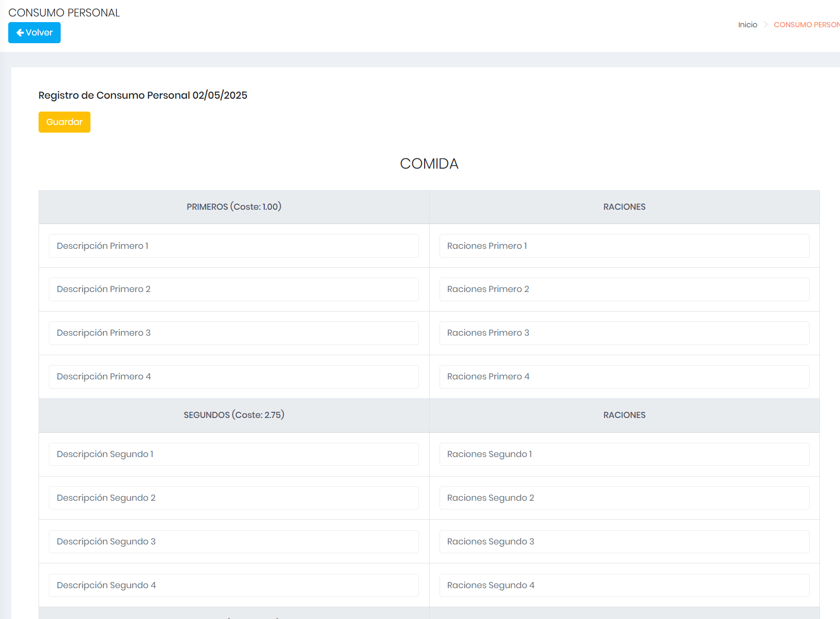Focus the Descripción Primero 1 field
This screenshot has height=619, width=840.
click(x=234, y=246)
